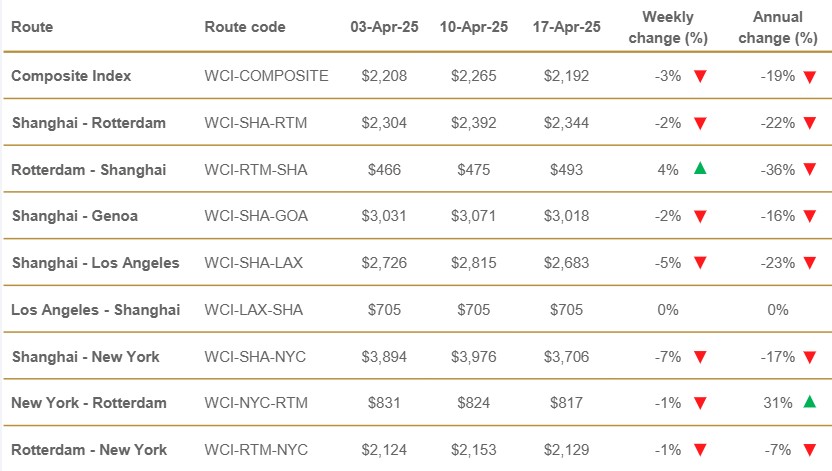832x471 pixels.
Task: Click Shanghai - Genoa annual change red arrow
Action: [808, 216]
